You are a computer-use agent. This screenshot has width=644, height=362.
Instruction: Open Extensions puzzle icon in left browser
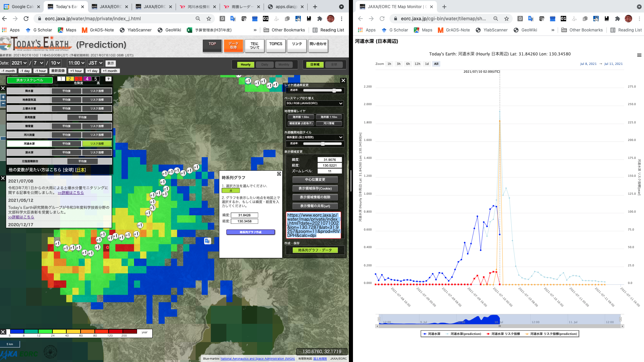coord(319,19)
